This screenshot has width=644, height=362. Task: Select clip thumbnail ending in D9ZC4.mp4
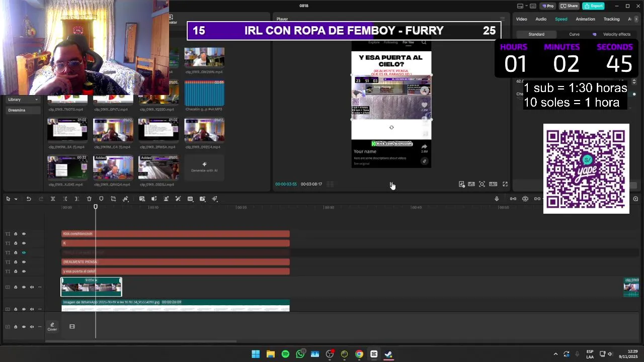coord(204,130)
